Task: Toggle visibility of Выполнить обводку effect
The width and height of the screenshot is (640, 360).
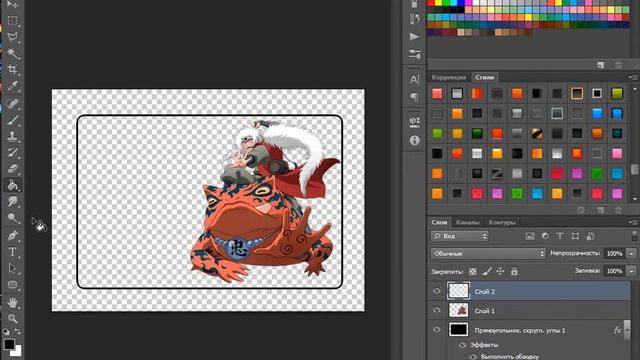Action: pyautogui.click(x=472, y=357)
